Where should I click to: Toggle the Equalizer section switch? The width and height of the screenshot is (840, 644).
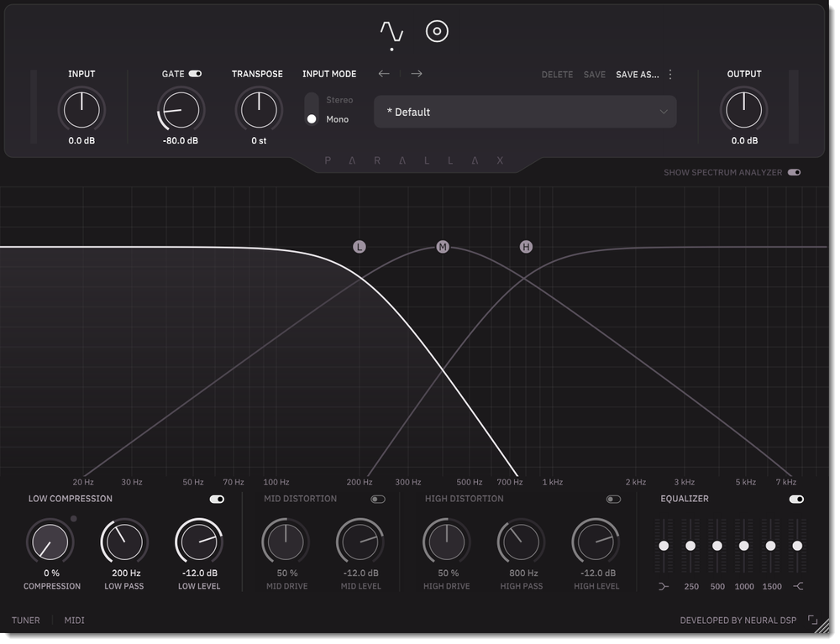[x=796, y=499]
